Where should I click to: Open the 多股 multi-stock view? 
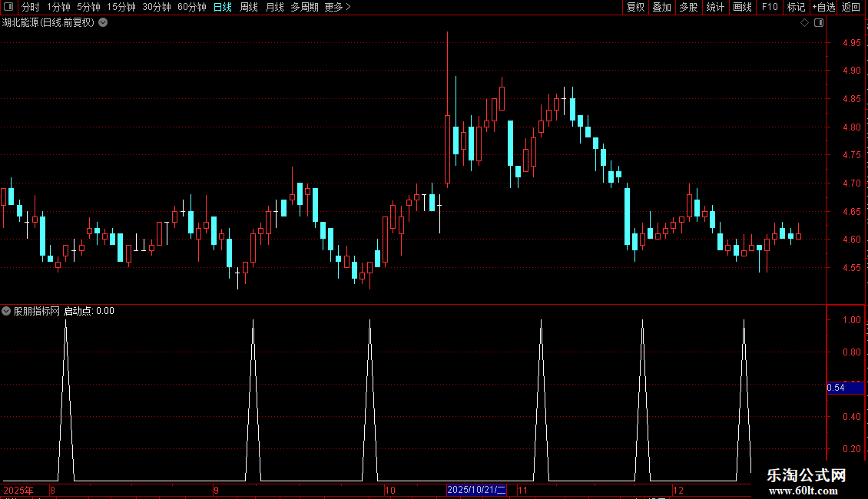pyautogui.click(x=689, y=7)
